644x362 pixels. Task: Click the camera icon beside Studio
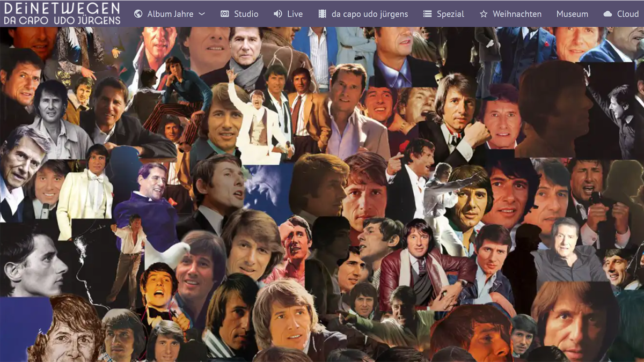click(225, 14)
